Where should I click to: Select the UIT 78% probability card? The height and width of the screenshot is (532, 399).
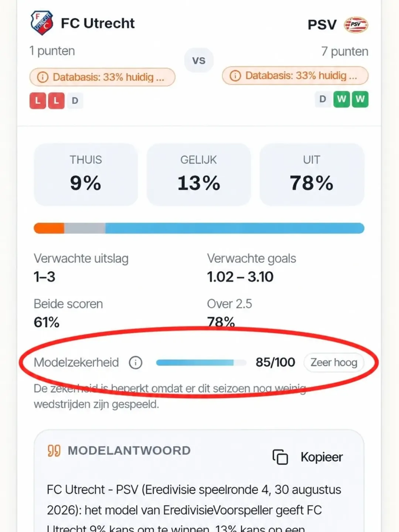(312, 174)
